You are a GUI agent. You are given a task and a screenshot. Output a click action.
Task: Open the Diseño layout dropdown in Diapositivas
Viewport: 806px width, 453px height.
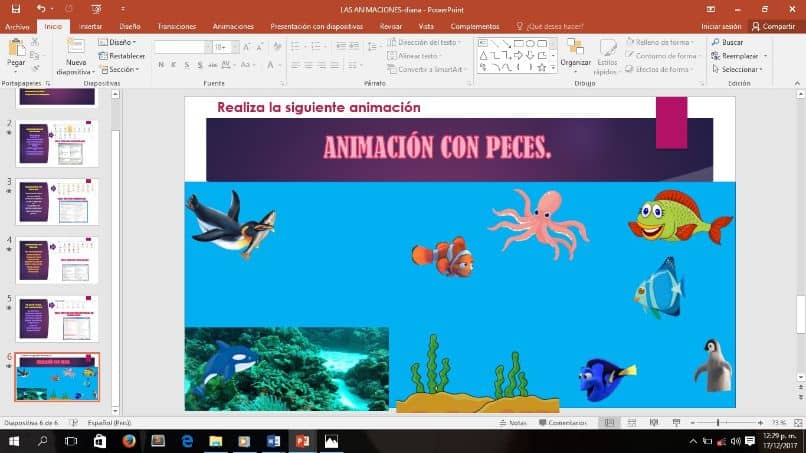118,42
